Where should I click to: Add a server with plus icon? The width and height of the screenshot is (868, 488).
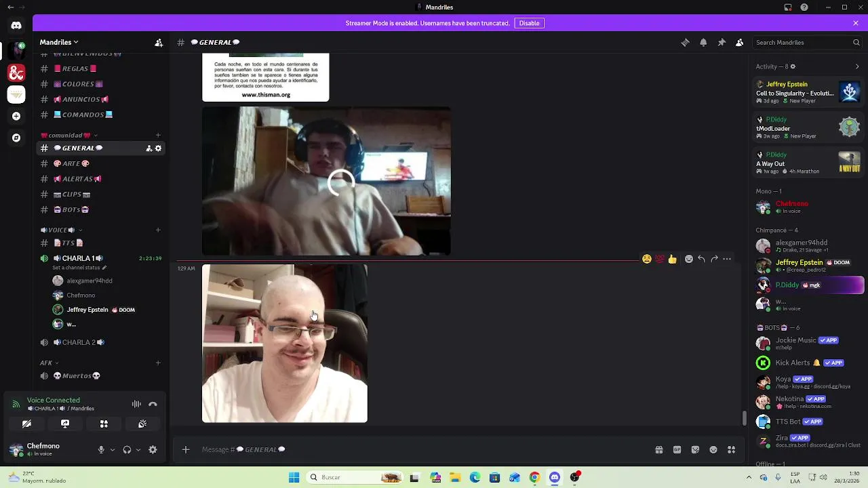16,116
